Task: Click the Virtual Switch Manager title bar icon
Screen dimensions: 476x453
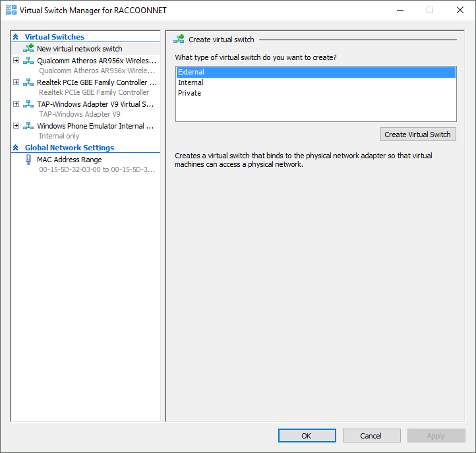Action: click(11, 10)
